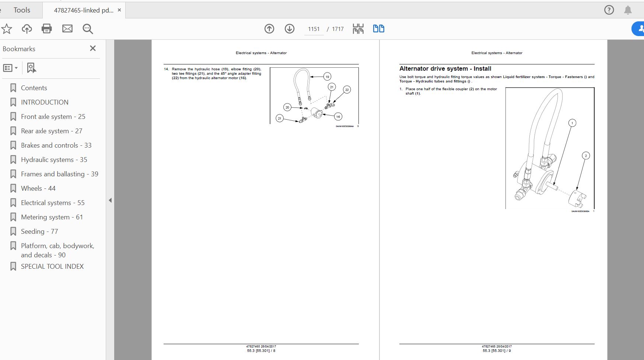Click the bookmark icon beside Wheels - 44
The image size is (644, 360).
coord(13,188)
